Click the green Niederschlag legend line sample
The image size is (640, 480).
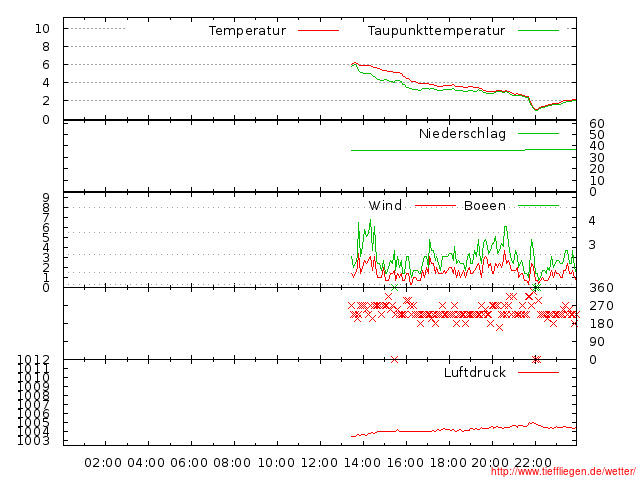coord(538,133)
